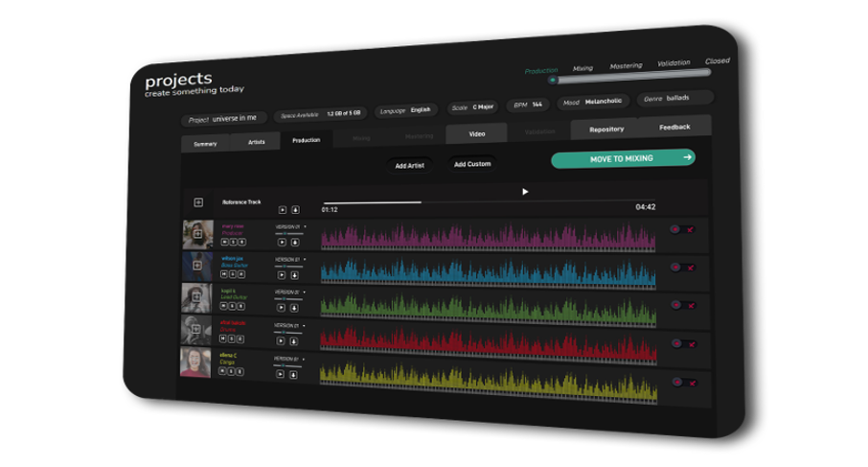The image size is (868, 467).
Task: Toggle the switch on the blue Bass Guitar track
Action: tap(682, 268)
